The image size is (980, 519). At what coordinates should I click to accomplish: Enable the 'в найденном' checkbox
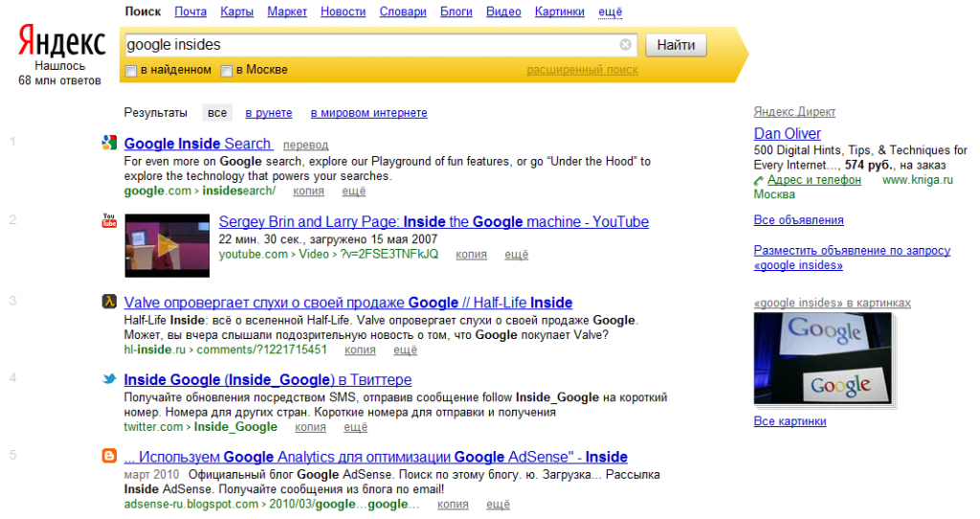coord(130,71)
